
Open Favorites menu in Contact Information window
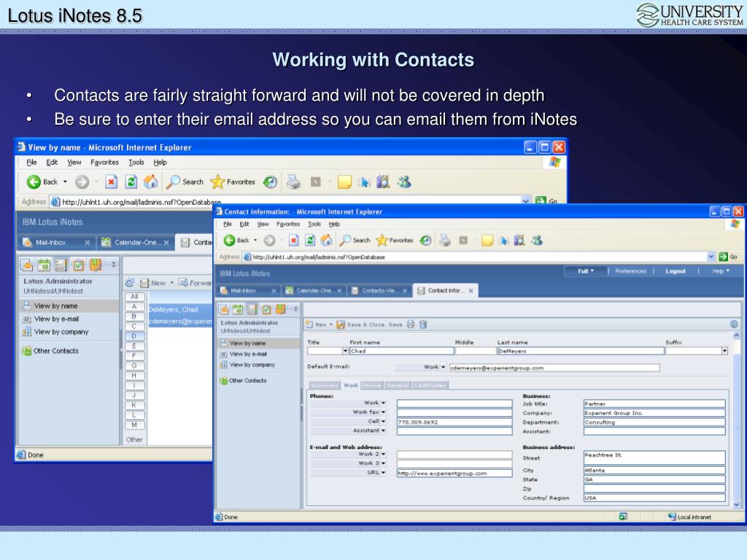(x=287, y=224)
